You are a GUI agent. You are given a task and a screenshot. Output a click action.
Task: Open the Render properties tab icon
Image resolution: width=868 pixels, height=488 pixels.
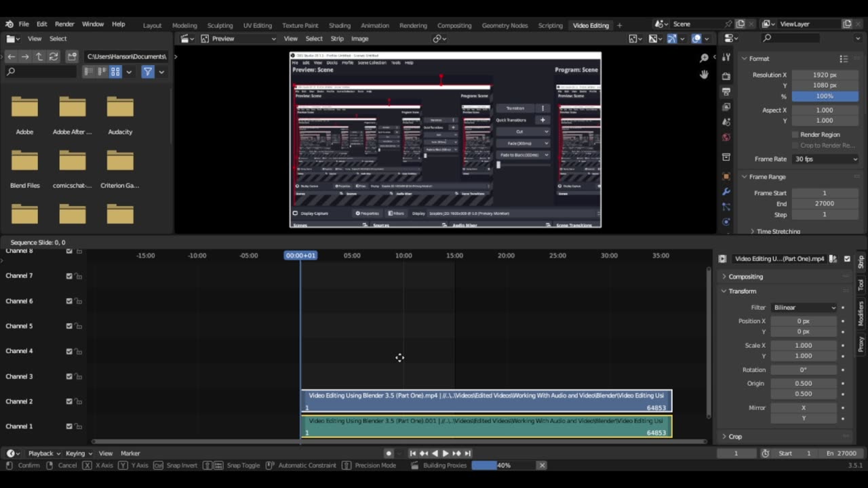point(726,75)
